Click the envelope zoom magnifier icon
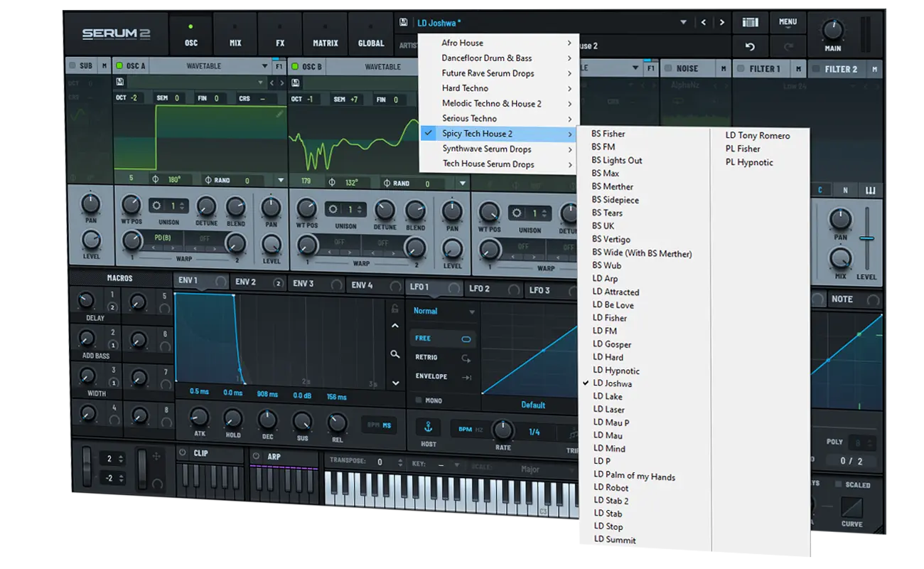The width and height of the screenshot is (924, 569). [x=395, y=354]
